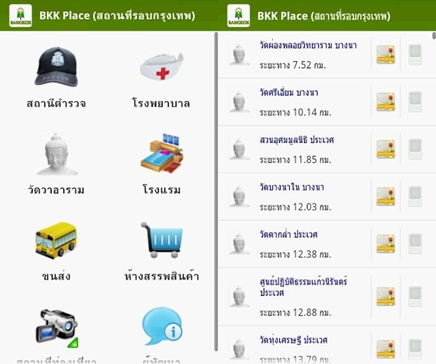Tap the โรงแรม label

tap(162, 190)
